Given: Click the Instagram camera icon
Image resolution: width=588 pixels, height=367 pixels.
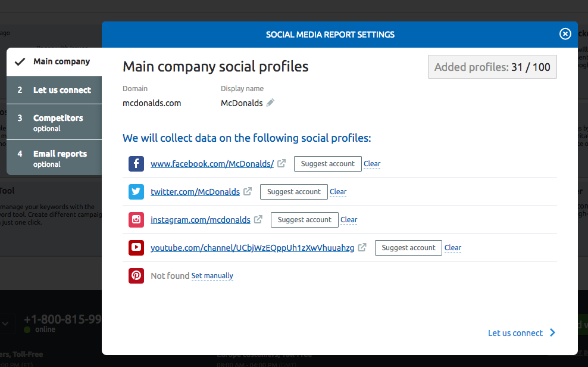Looking at the screenshot, I should (136, 219).
